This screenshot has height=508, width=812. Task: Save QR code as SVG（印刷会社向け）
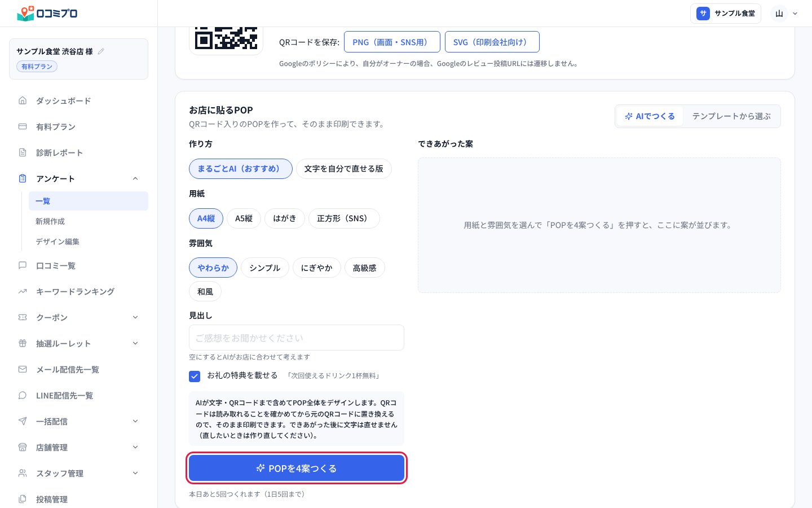click(492, 42)
